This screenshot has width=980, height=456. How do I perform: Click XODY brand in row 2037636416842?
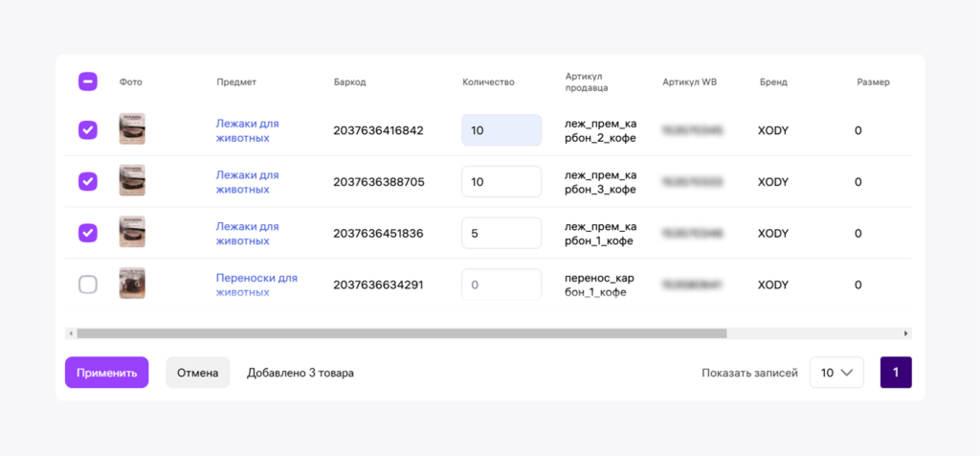pos(773,130)
